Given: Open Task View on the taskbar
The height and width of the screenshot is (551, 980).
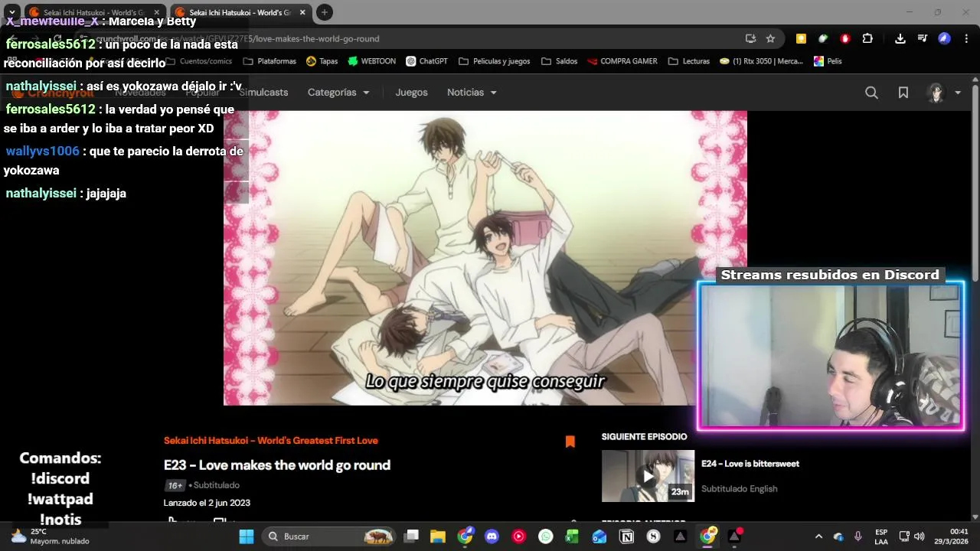Looking at the screenshot, I should click(412, 536).
